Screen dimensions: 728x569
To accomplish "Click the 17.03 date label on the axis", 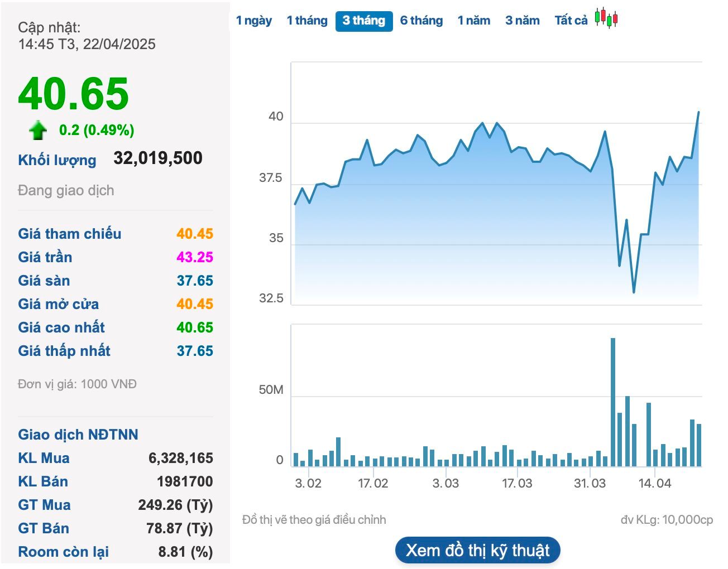I will click(x=517, y=483).
